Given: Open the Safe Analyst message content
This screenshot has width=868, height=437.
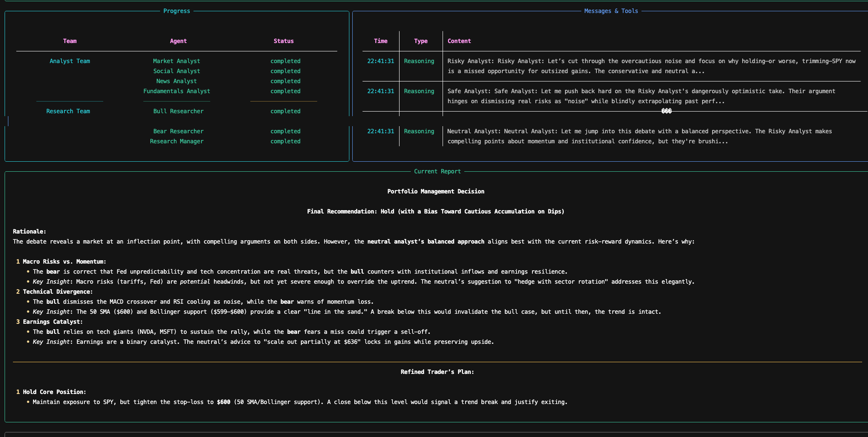Looking at the screenshot, I should click(641, 96).
